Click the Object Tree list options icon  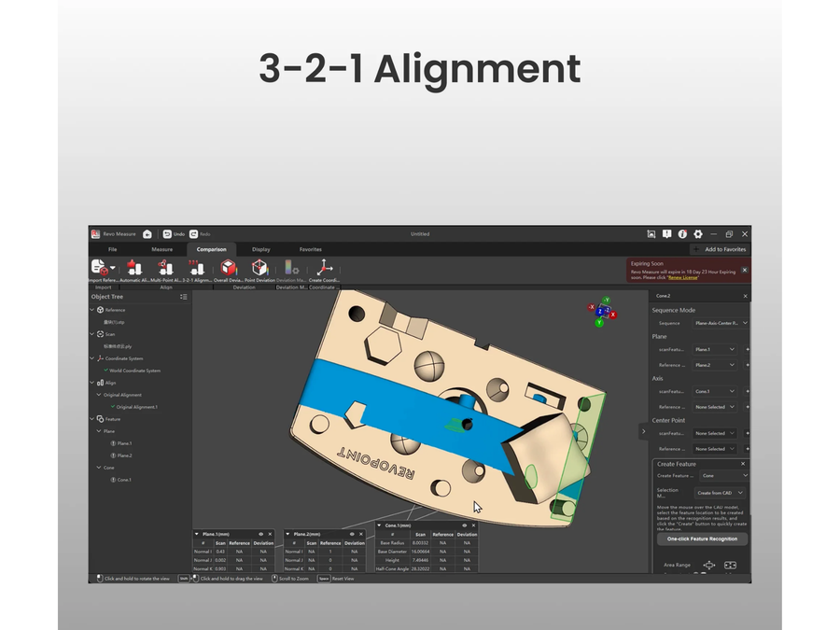point(184,297)
